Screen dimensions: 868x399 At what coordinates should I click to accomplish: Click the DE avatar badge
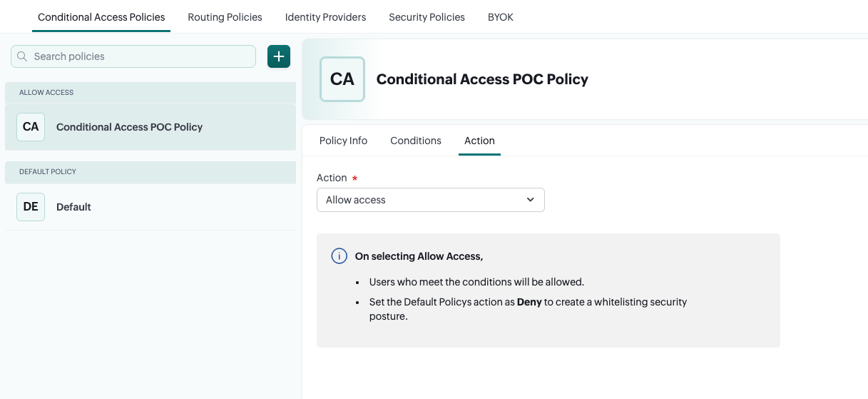pos(31,207)
